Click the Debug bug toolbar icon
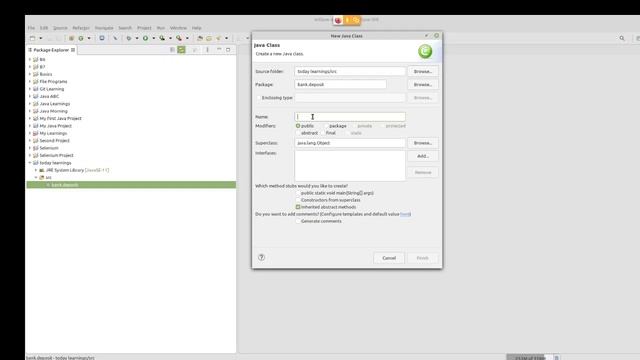The width and height of the screenshot is (640, 360). [x=129, y=38]
